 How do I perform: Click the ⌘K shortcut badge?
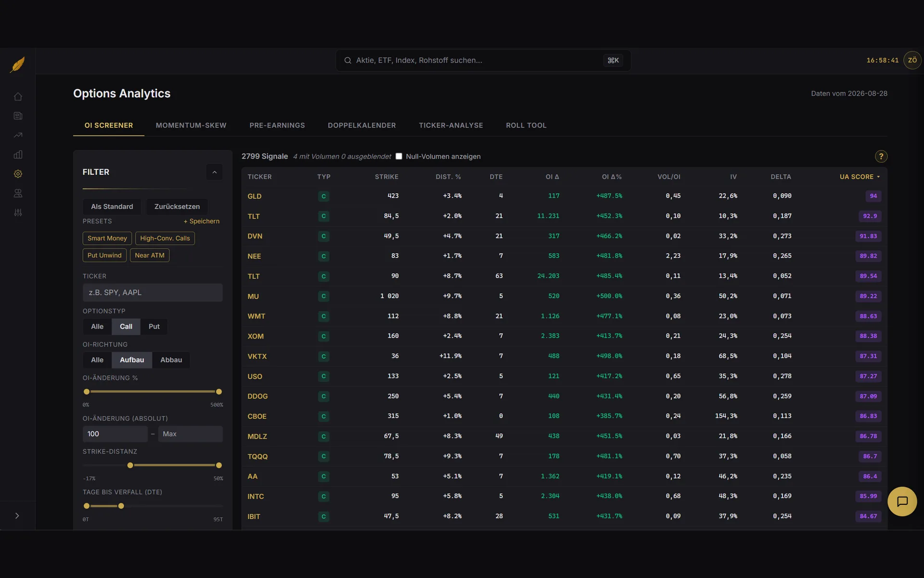coord(613,60)
